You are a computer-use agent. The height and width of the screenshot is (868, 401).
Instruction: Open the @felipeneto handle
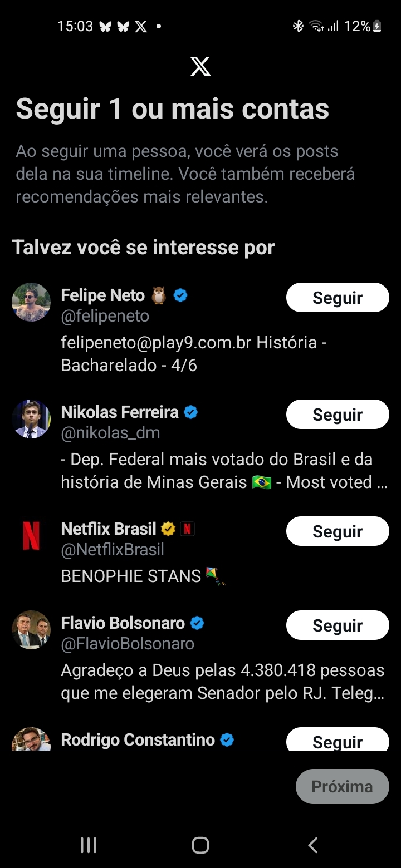(x=105, y=316)
